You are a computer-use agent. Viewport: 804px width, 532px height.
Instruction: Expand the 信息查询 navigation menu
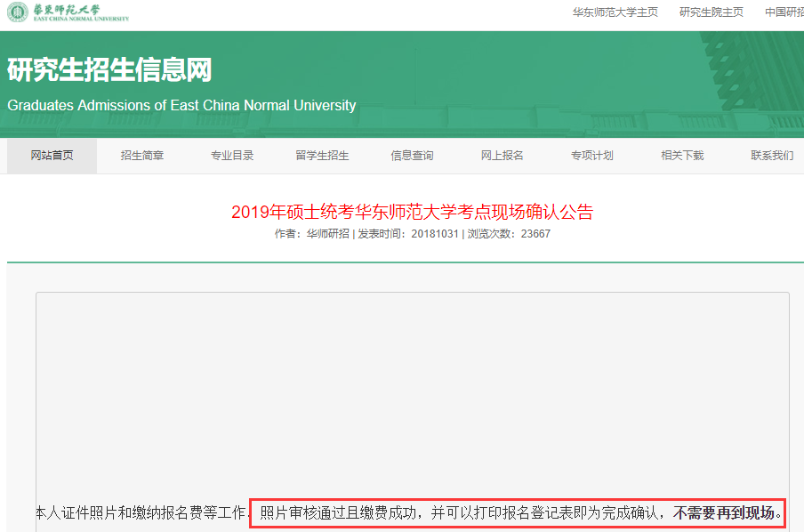click(x=412, y=156)
